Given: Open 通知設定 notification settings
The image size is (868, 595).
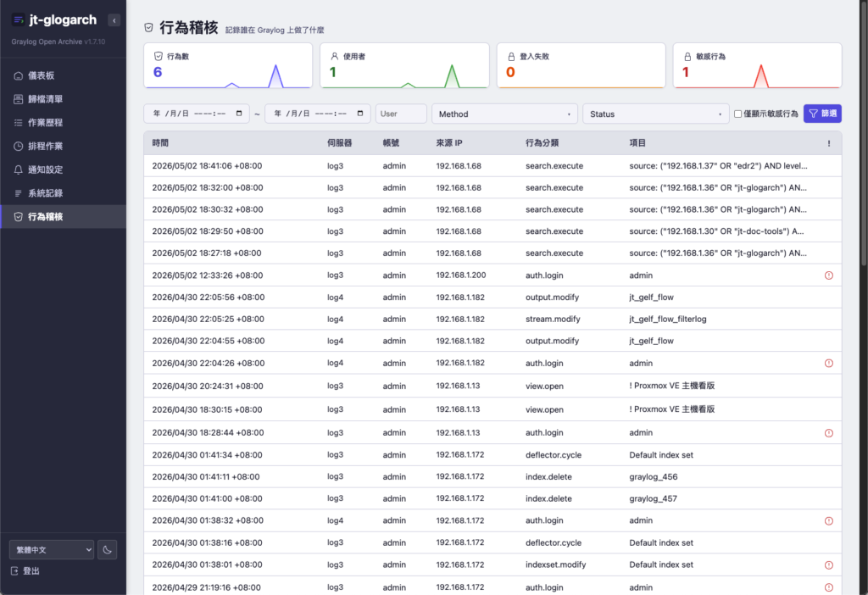Looking at the screenshot, I should pos(63,170).
